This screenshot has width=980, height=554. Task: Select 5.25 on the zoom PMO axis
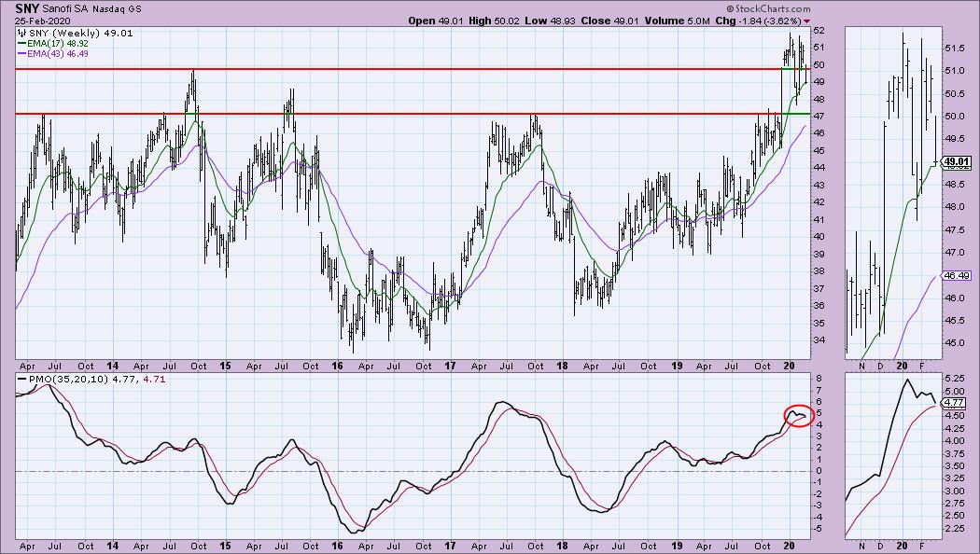click(957, 379)
